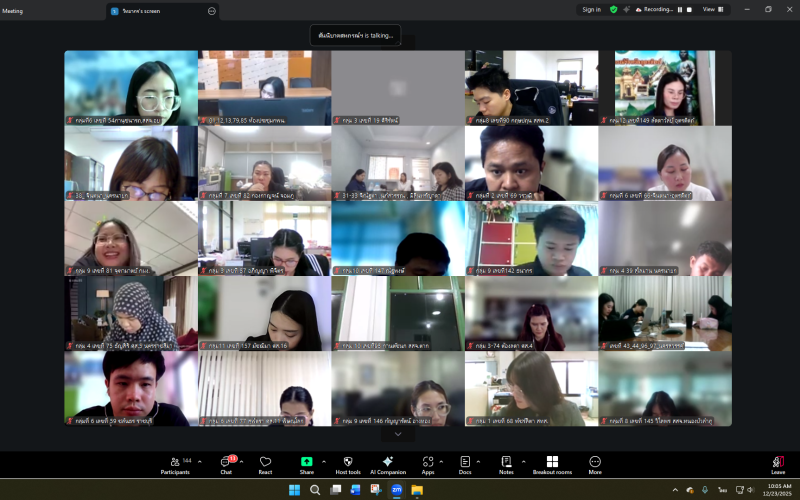This screenshot has height=500, width=800.
Task: Expand Share options chevron
Action: (x=323, y=461)
